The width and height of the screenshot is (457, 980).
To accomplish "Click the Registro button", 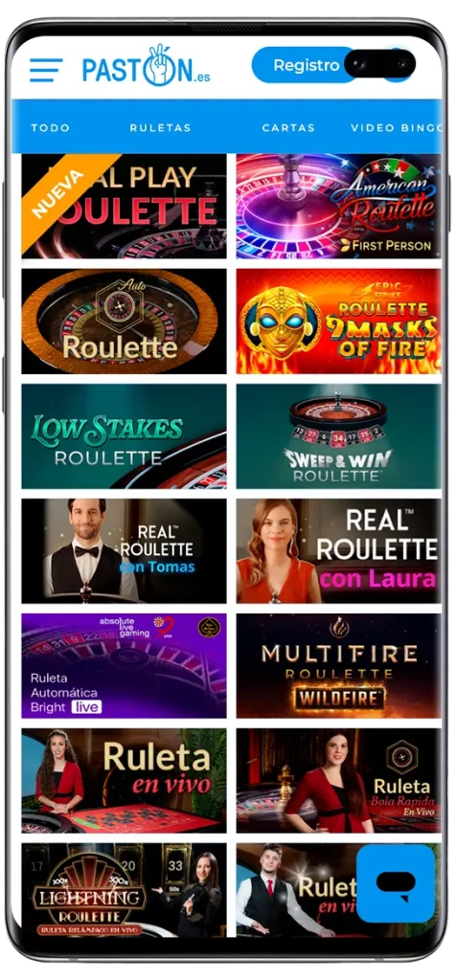I will coord(307,65).
